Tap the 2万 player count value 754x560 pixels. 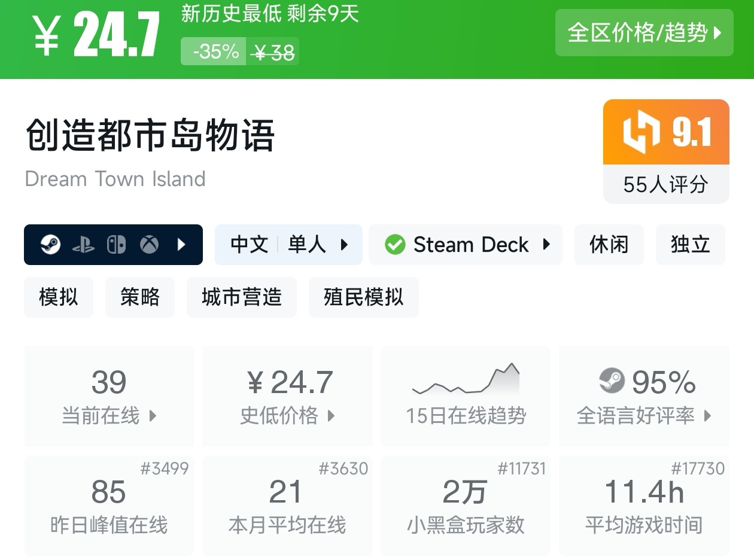point(465,492)
